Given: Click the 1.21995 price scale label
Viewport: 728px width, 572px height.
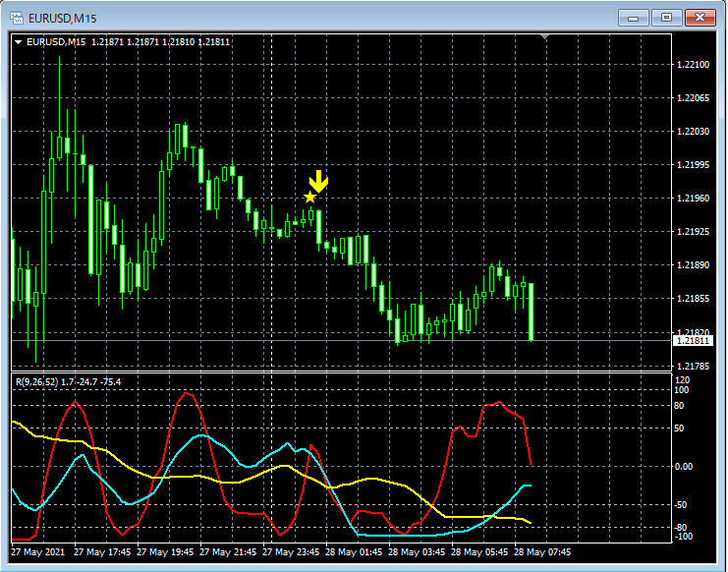Looking at the screenshot, I should click(694, 165).
